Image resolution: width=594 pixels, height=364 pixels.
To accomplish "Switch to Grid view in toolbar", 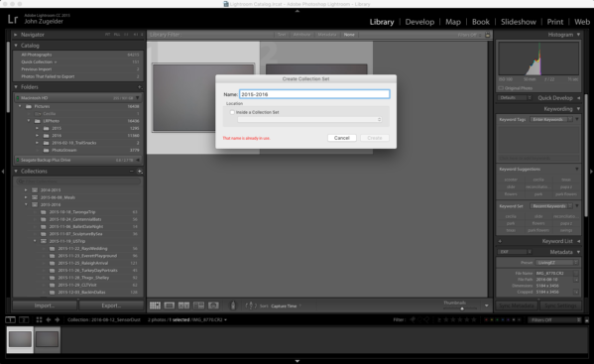I will (x=155, y=305).
